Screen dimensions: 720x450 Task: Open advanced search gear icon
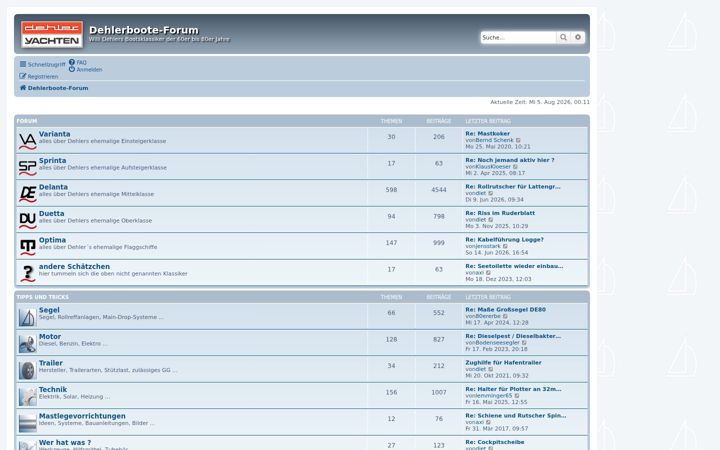[x=578, y=37]
